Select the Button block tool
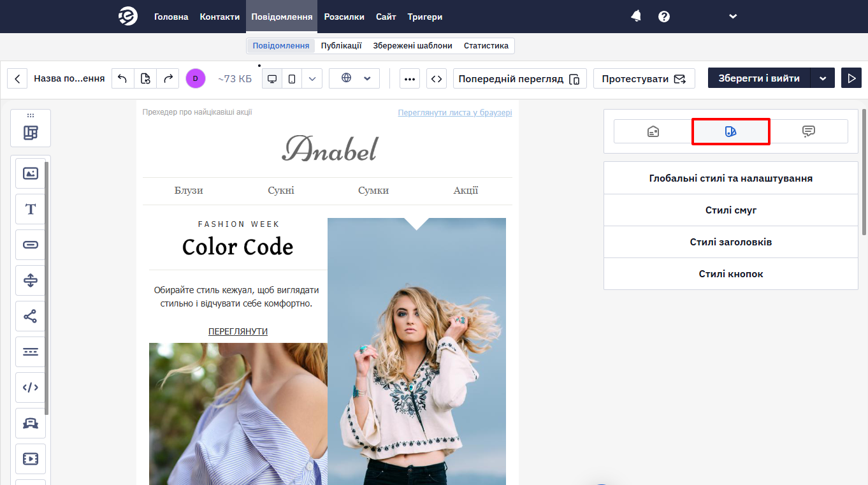The image size is (868, 485). [31, 245]
